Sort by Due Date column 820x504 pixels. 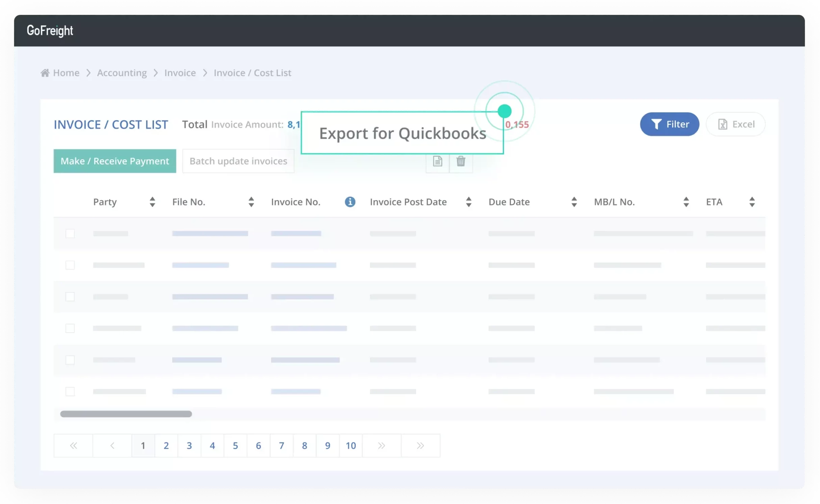click(574, 202)
